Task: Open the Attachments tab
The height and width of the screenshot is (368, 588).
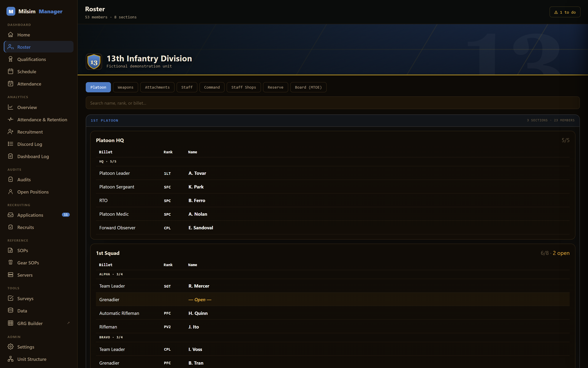Action: click(x=157, y=87)
